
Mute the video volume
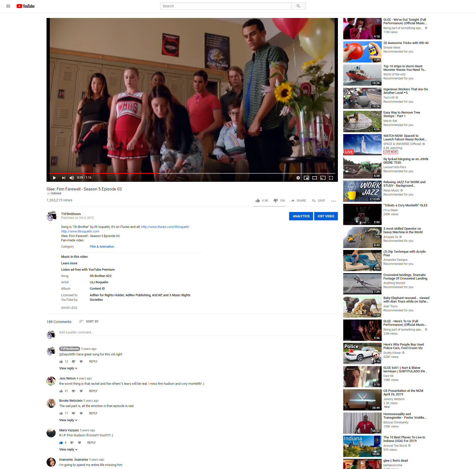click(x=72, y=178)
